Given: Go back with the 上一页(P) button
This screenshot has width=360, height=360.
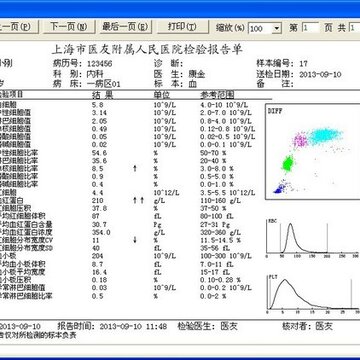Looking at the screenshot, I should pos(18,27).
